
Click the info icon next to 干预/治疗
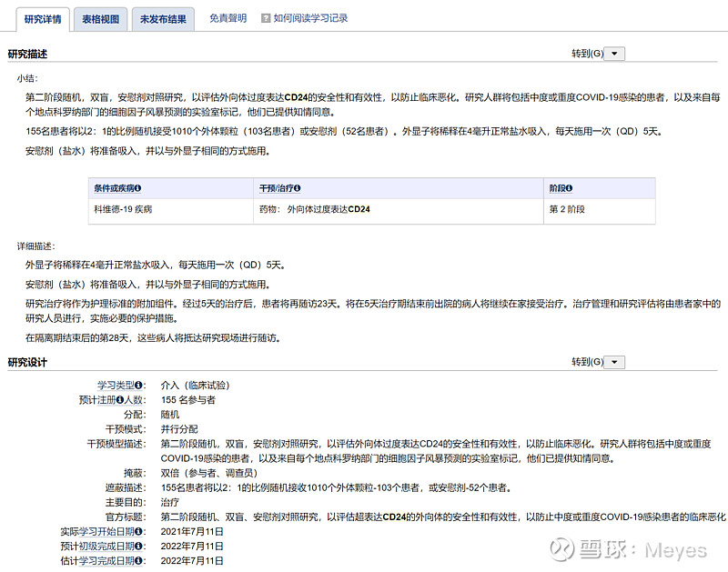click(298, 188)
